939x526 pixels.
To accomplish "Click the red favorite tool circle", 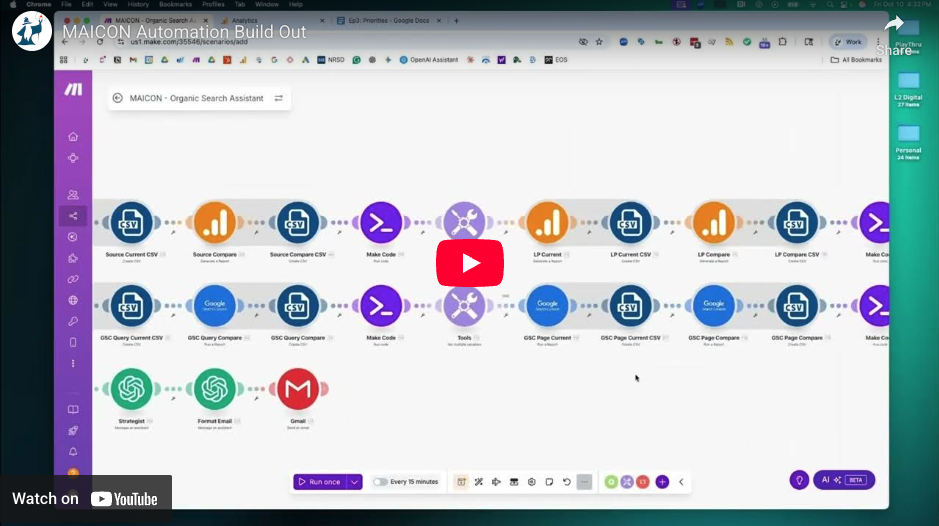I will tap(643, 482).
